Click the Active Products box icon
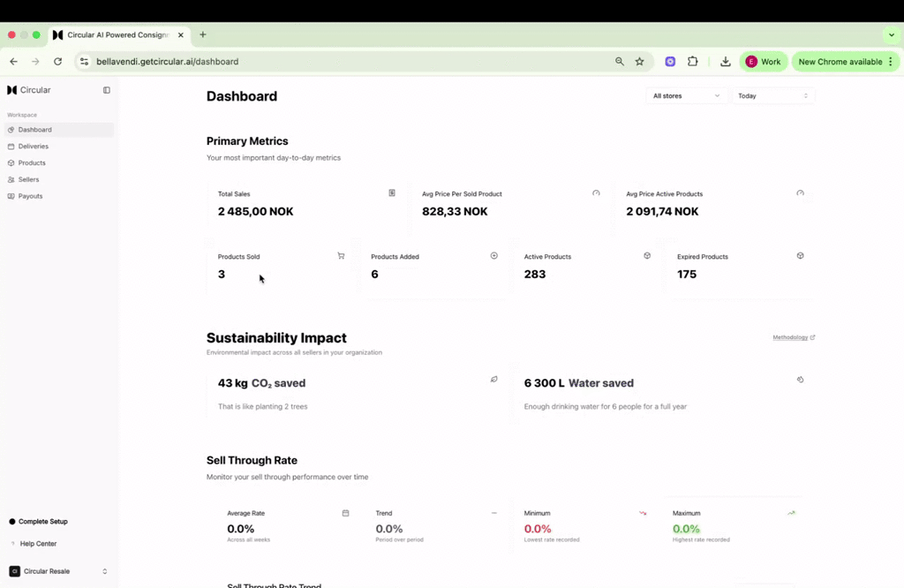The height and width of the screenshot is (588, 904). (647, 255)
